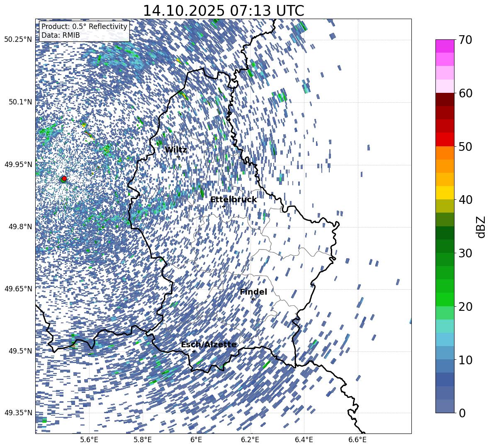Click the 50.25°N latitude tick label
The width and height of the screenshot is (491, 448).
point(18,40)
